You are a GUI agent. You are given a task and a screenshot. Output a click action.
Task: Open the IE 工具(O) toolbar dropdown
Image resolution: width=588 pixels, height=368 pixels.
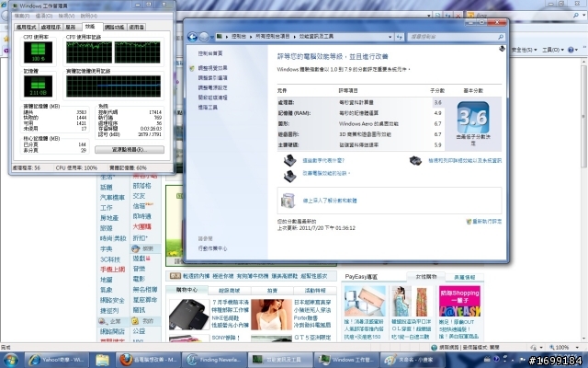point(553,50)
